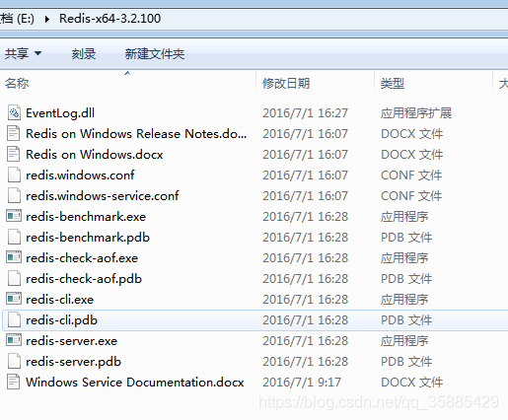Click the redis.windows.conf file icon

(x=14, y=175)
